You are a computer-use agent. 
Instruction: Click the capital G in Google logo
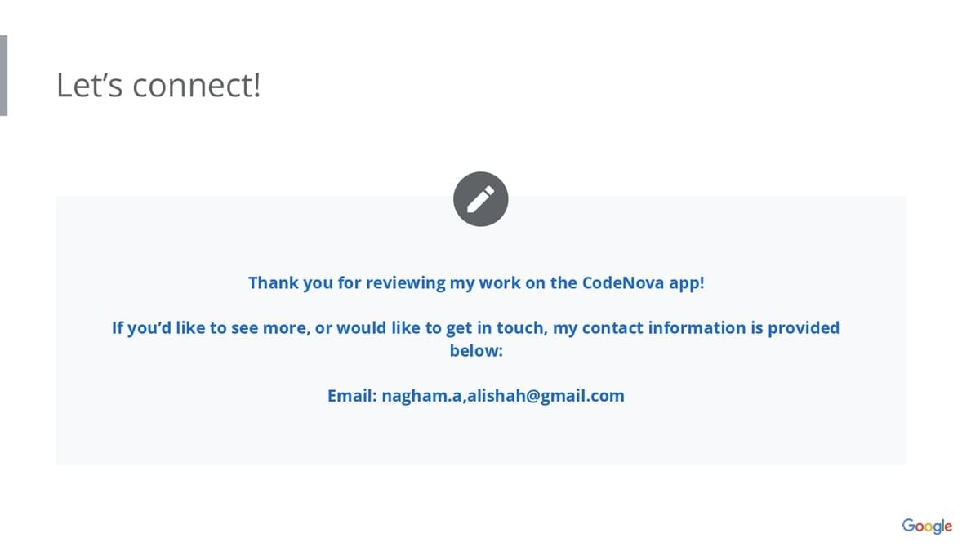[x=908, y=525]
